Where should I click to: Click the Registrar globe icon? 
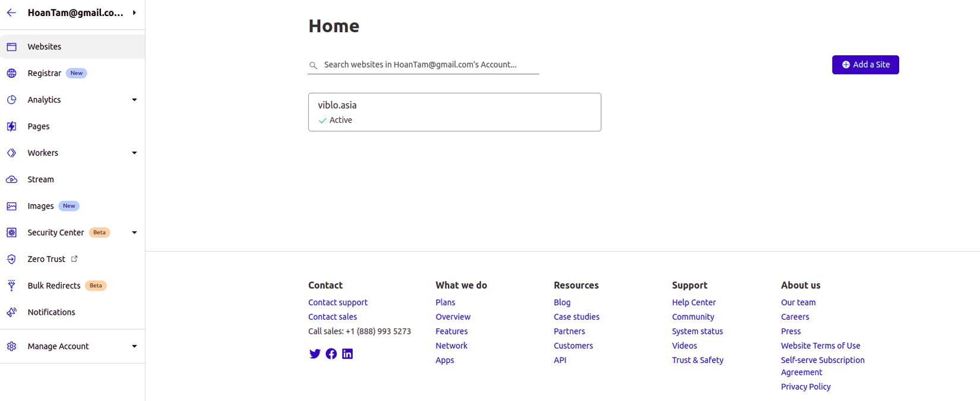coord(11,74)
